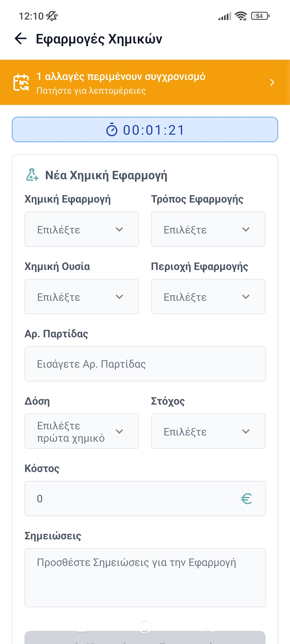290x644 pixels.
Task: Tap the battery indicator icon
Action: pos(260,16)
